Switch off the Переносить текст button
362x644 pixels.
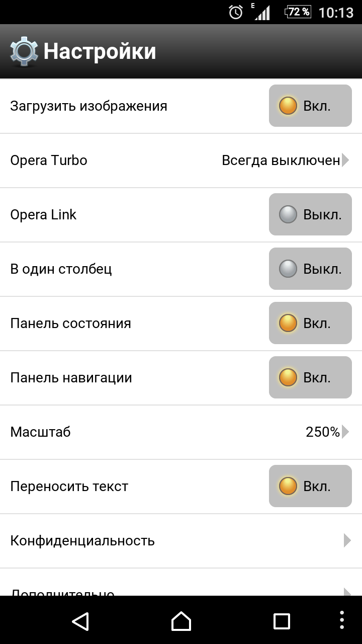coord(310,486)
